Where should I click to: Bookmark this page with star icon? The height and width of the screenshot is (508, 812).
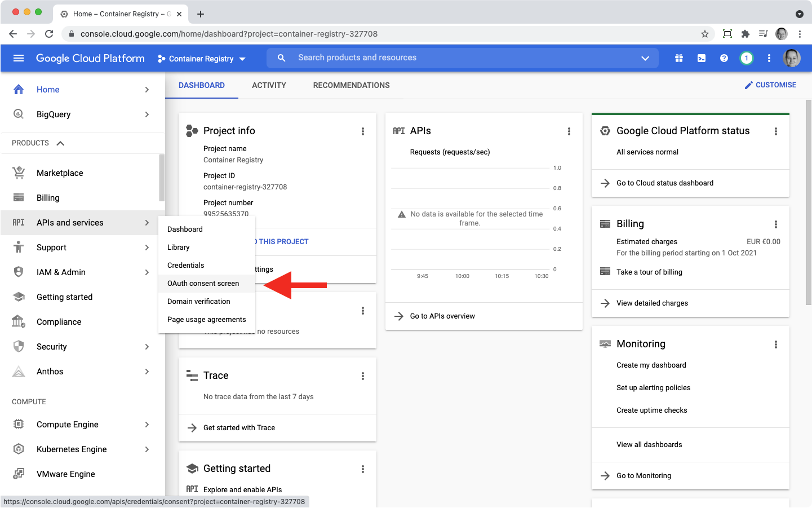click(x=705, y=34)
